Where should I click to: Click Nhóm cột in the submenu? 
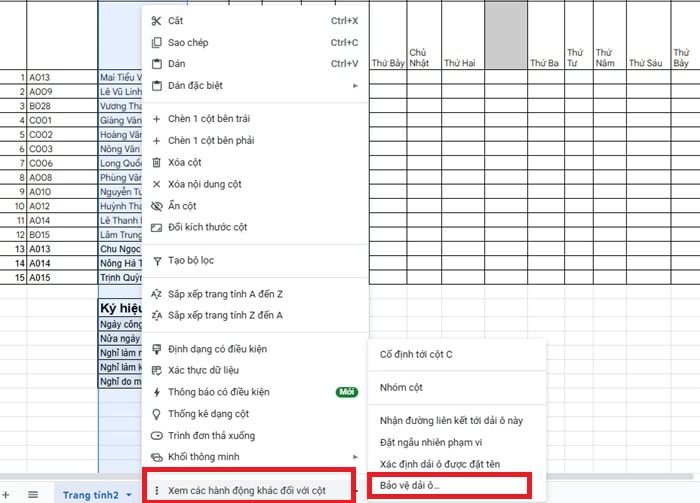pos(401,387)
